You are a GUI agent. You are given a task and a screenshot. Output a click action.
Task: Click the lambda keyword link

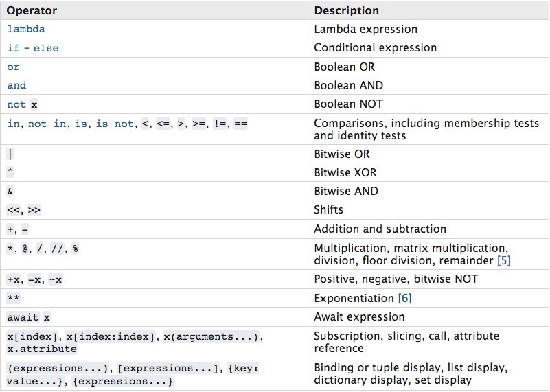(x=26, y=30)
